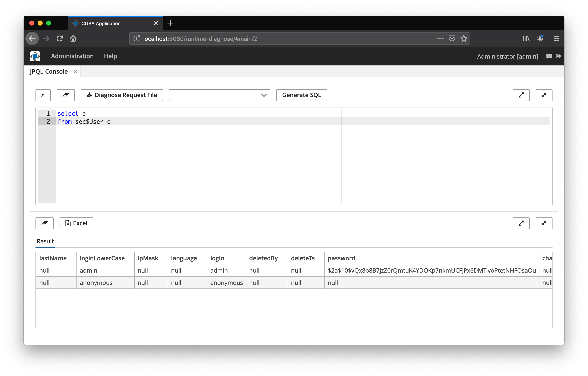The image size is (588, 376).
Task: Click the browser forward arrow
Action: pyautogui.click(x=46, y=39)
